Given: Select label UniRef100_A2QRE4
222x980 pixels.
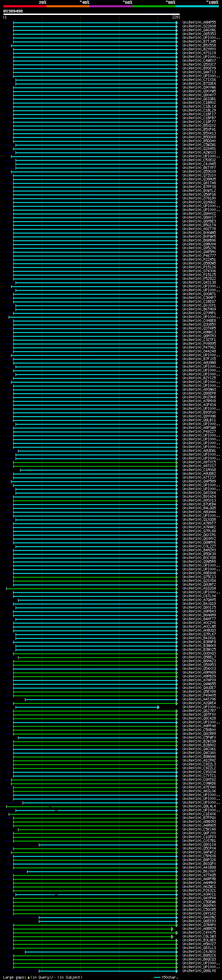Looking at the screenshot, I should click(199, 703).
